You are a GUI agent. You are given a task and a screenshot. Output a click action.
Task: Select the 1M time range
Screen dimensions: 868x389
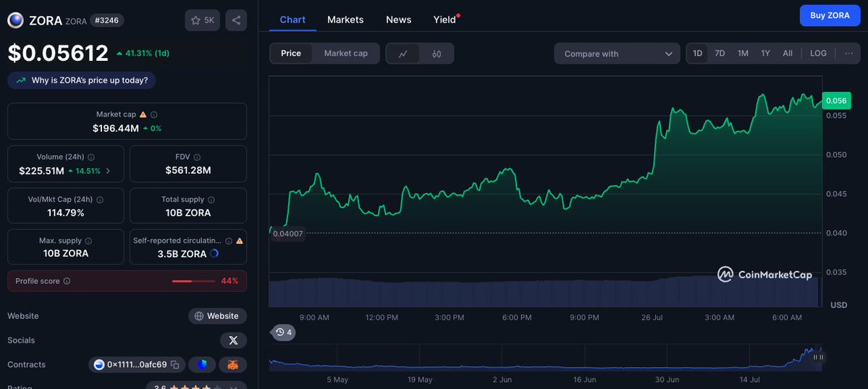743,53
